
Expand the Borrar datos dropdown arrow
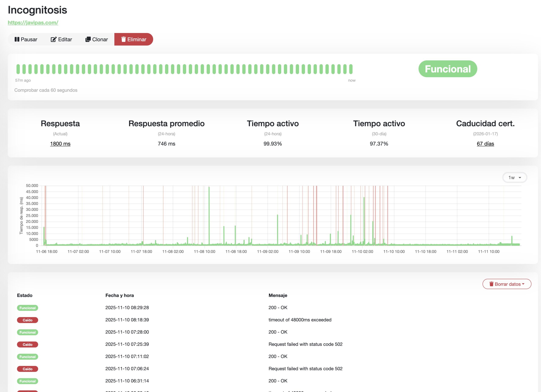pos(523,284)
